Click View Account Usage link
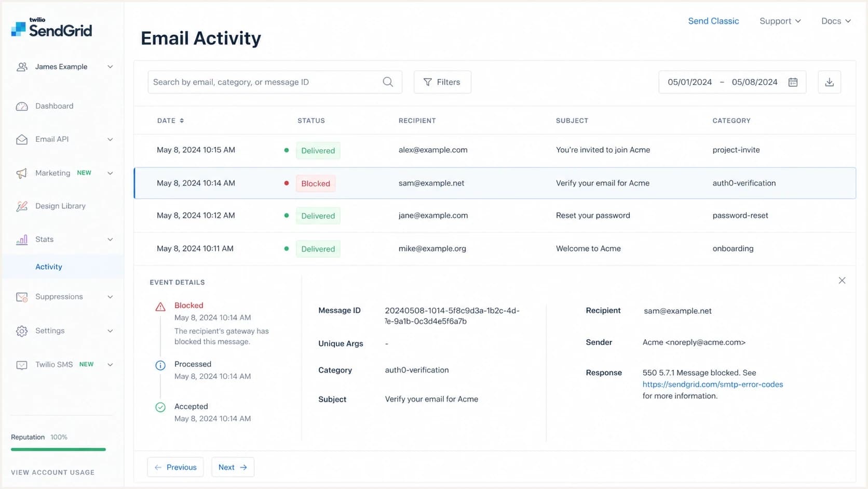Image resolution: width=868 pixels, height=489 pixels. pos(52,472)
